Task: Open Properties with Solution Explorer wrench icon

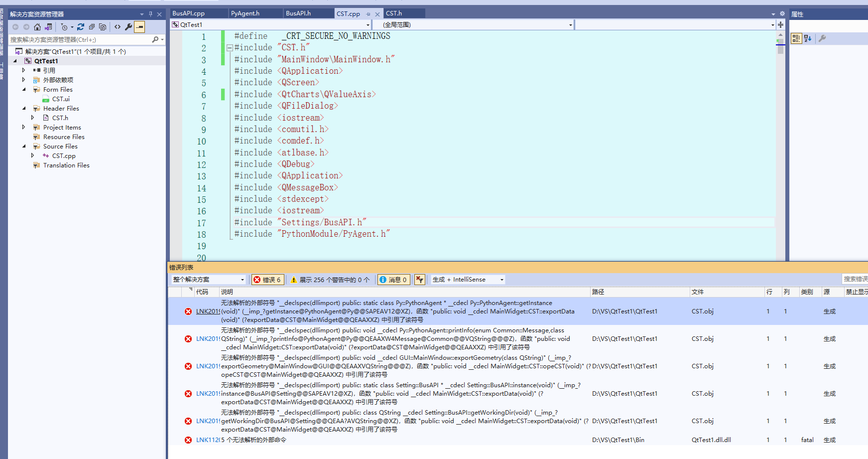Action: (x=128, y=27)
